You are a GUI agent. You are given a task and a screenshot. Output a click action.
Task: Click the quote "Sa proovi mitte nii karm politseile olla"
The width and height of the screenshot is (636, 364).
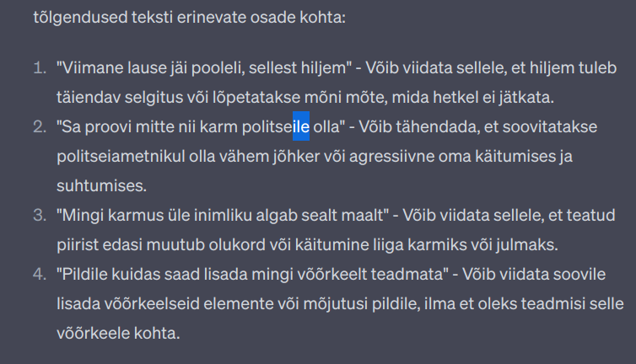point(201,127)
